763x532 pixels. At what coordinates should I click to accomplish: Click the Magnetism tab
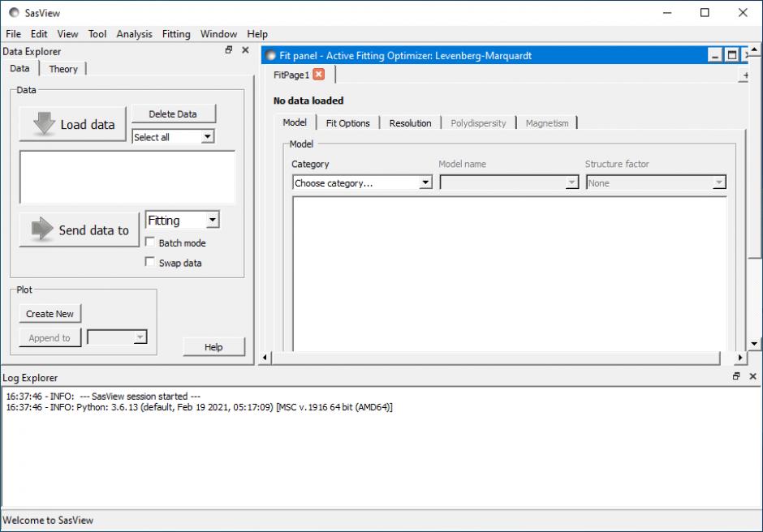(x=547, y=123)
